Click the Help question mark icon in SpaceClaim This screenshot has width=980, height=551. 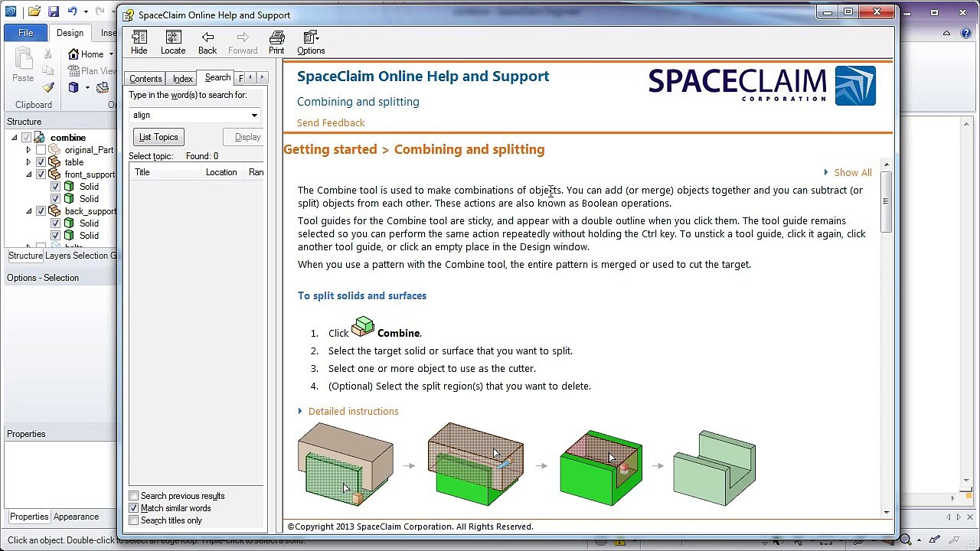coord(965,33)
